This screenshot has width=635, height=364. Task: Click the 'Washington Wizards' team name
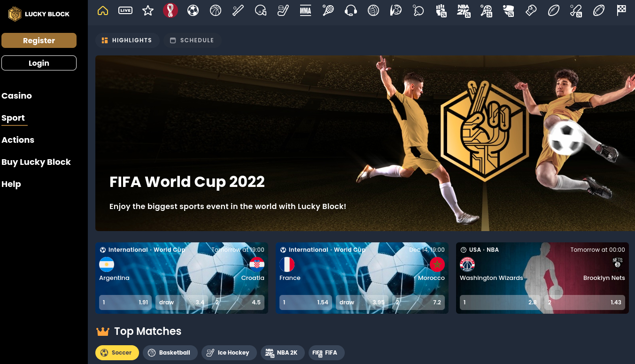pos(491,278)
